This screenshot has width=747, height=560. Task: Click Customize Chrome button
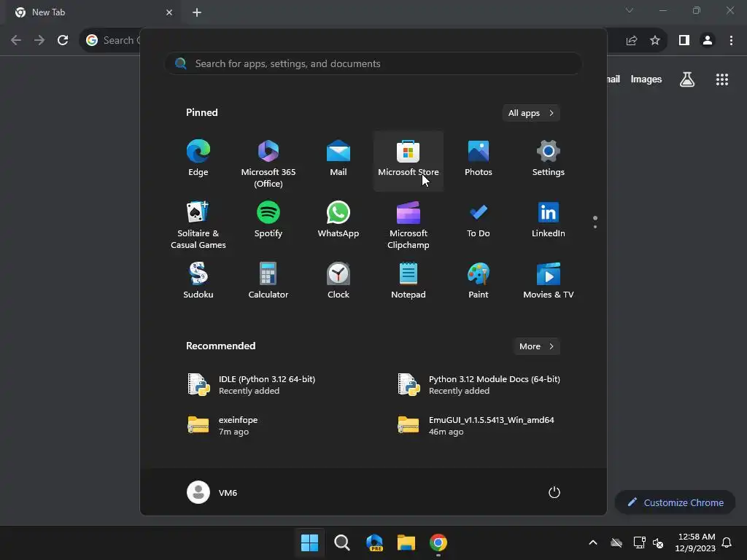(675, 502)
